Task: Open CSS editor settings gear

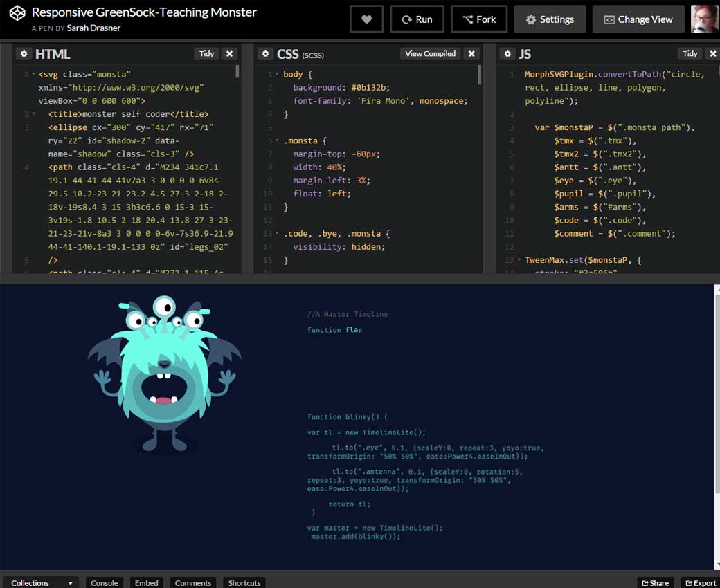Action: [x=265, y=54]
